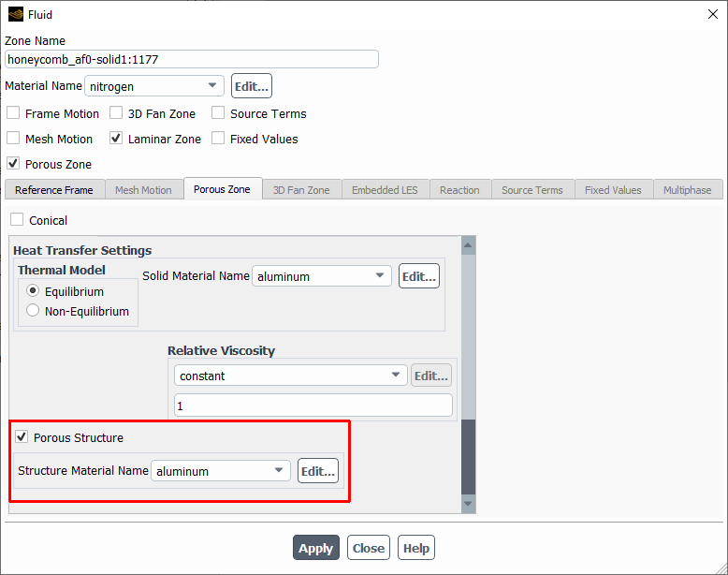Select the Equilibrium thermal model
The image size is (728, 575).
tap(33, 291)
